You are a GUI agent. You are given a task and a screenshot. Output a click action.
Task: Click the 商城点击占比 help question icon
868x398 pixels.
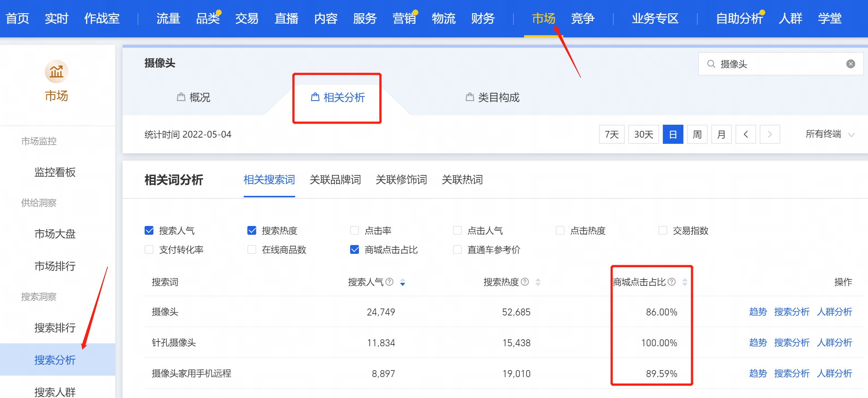pos(672,282)
